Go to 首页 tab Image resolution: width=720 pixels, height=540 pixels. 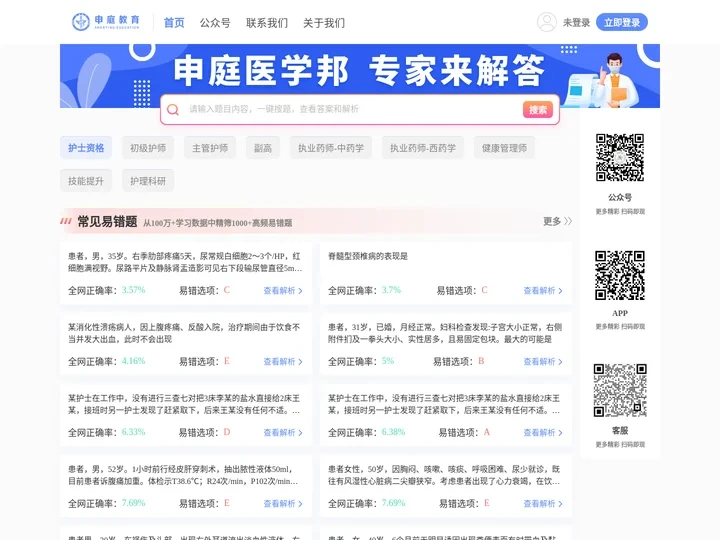click(x=174, y=22)
